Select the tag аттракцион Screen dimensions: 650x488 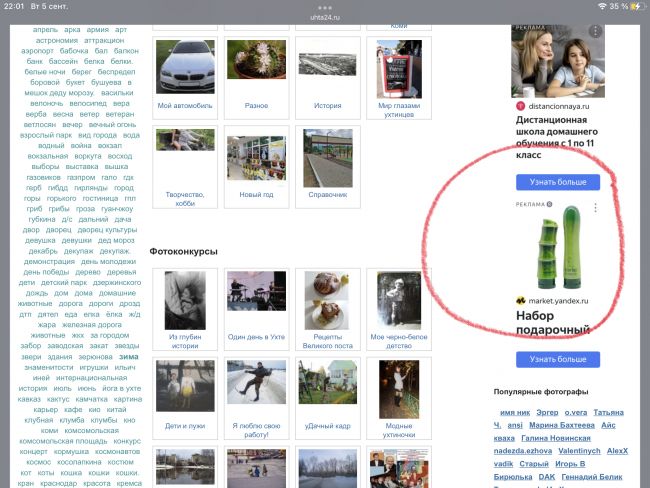tap(104, 40)
